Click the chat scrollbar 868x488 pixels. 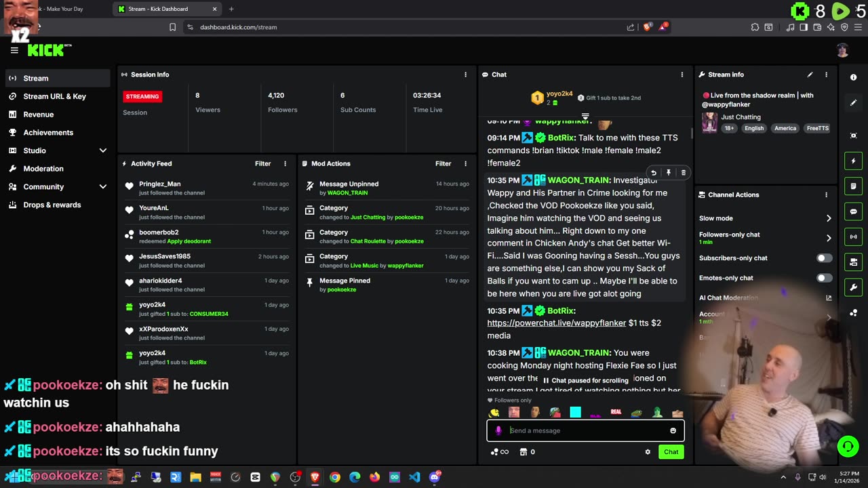tap(692, 134)
